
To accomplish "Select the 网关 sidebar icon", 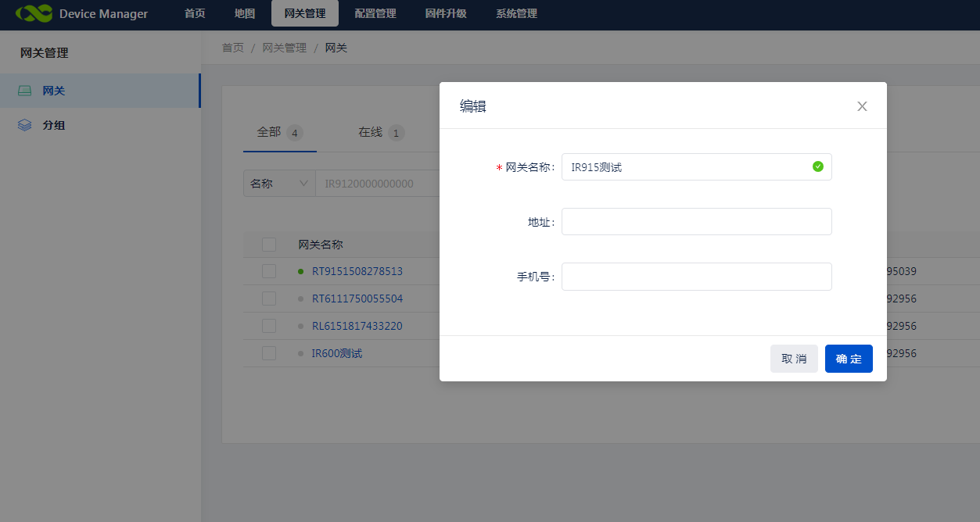I will point(25,90).
